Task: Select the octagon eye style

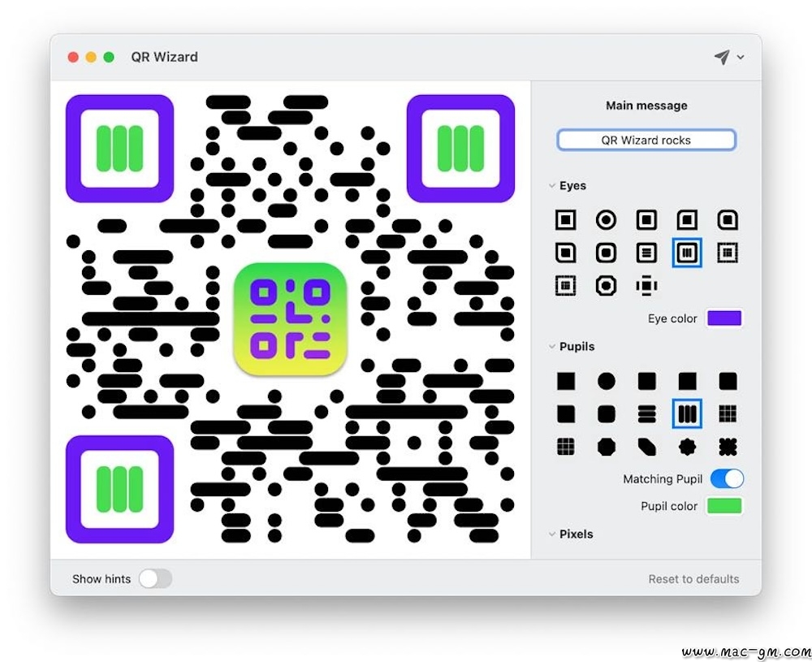Action: point(606,285)
